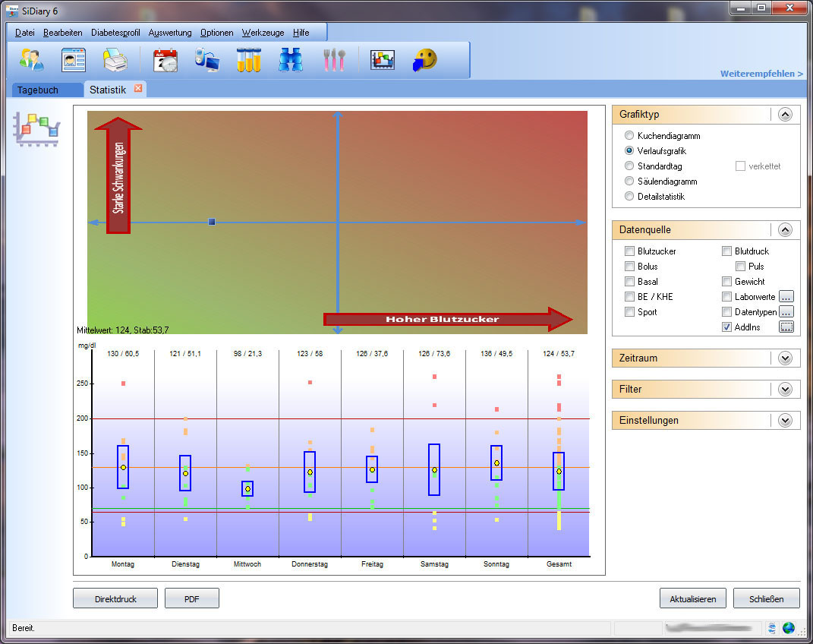813x644 pixels.
Task: Open the profile card icon in toolbar
Action: tap(74, 59)
